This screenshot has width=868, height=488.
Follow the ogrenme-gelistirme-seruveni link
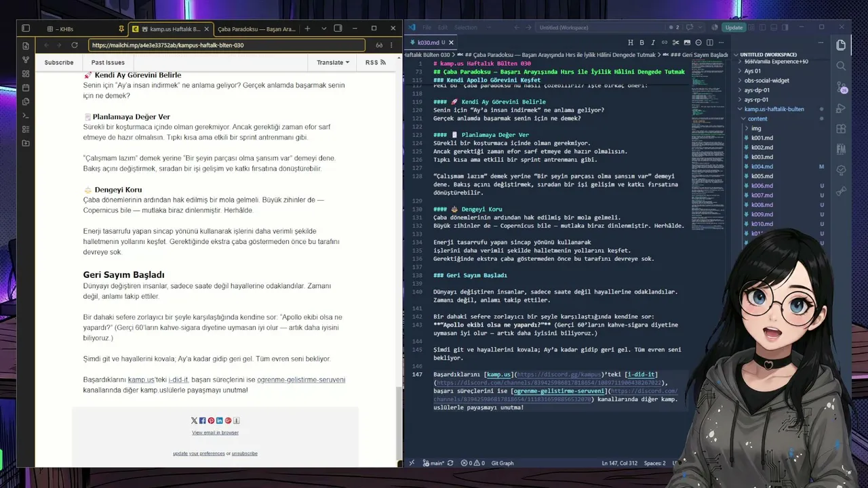point(301,380)
